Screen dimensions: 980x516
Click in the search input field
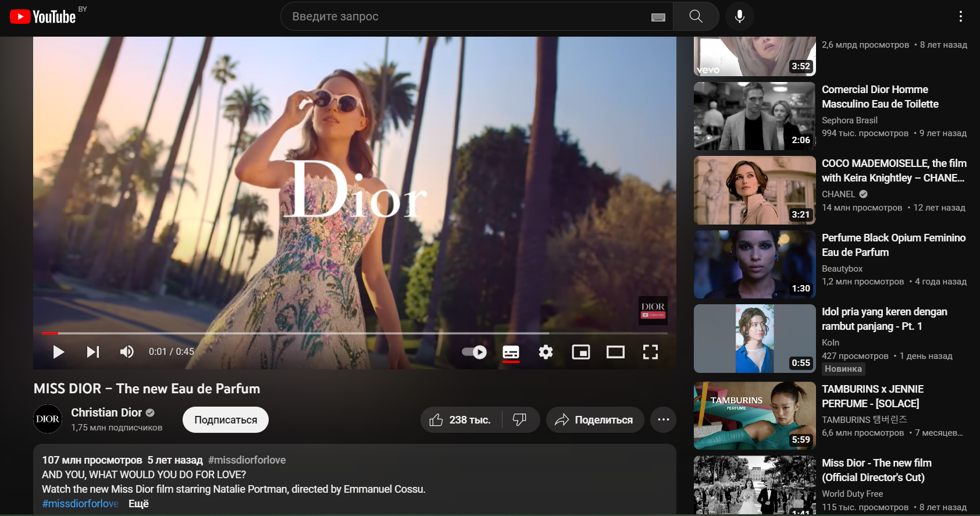point(468,16)
